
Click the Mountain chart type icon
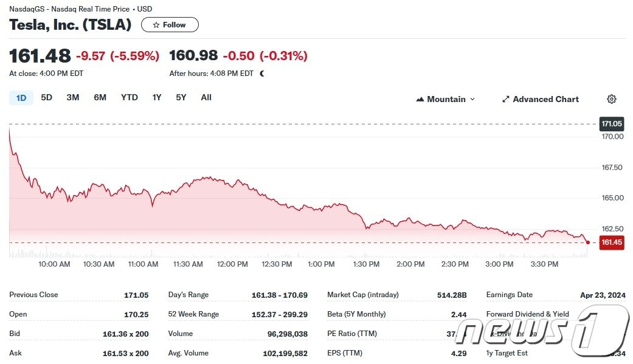coord(420,99)
